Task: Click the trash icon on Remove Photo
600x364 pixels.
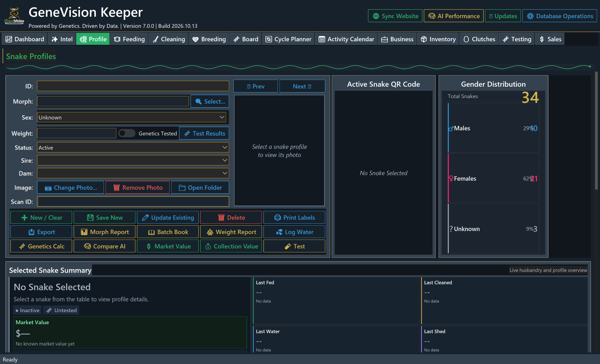Action: [x=117, y=188]
